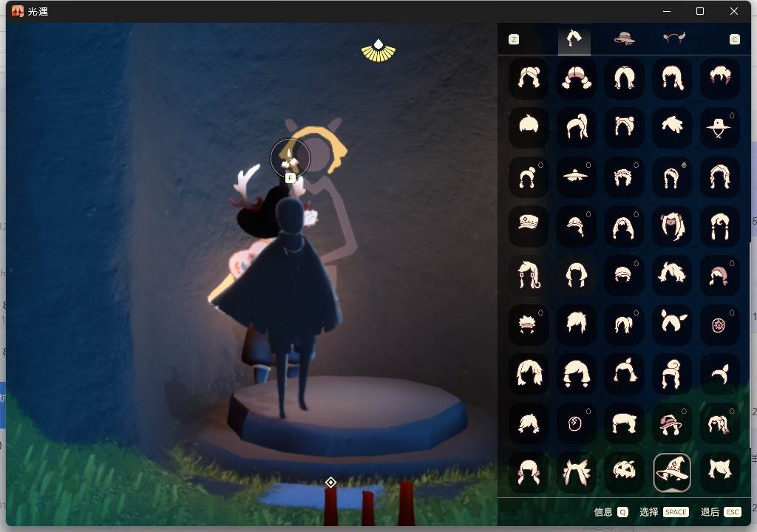Screen dimensions: 757x532
Task: Select the curled fringe with tassel braids hairstyle
Action: point(719,226)
